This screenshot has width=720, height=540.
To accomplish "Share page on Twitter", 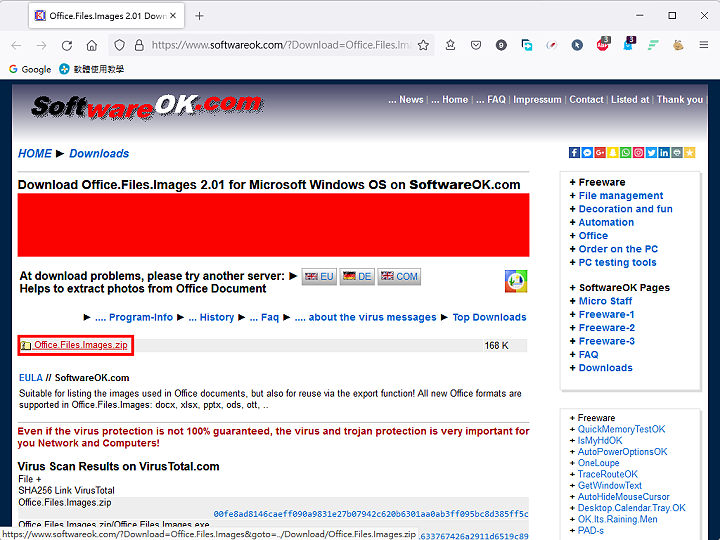I will 651,152.
